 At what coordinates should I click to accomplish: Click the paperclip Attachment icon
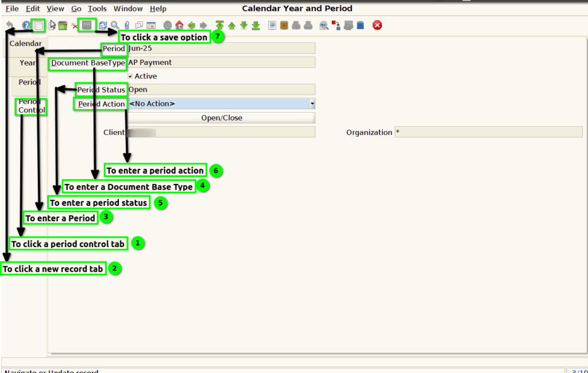pyautogui.click(x=127, y=25)
